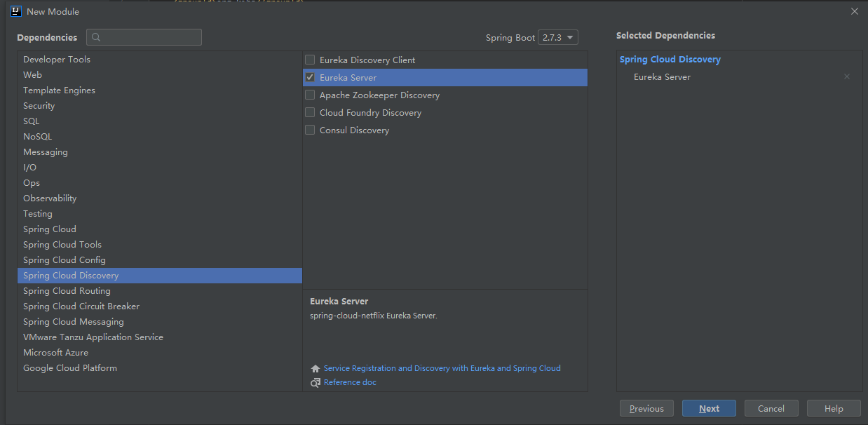
Task: Tick Cloud Foundry Discovery checkbox
Action: point(310,112)
